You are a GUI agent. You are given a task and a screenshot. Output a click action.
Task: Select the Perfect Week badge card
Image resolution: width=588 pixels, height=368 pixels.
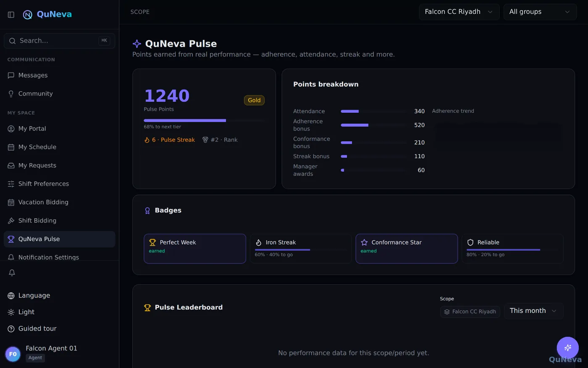coord(195,249)
